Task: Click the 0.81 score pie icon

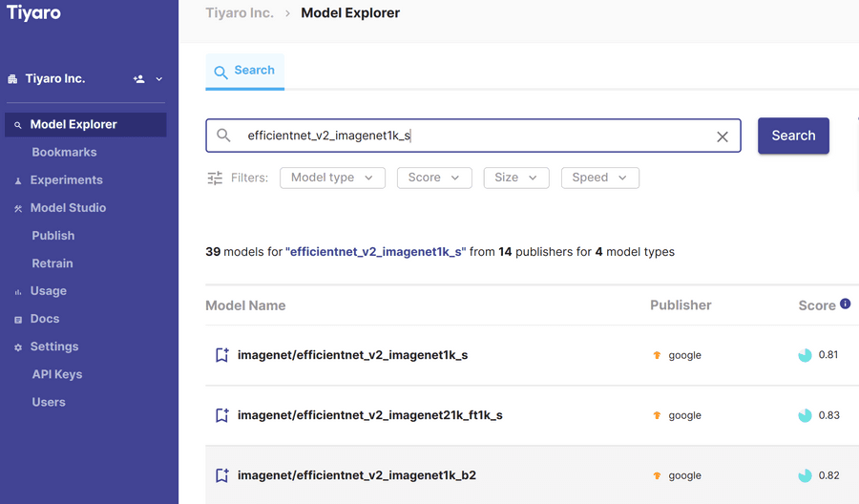Action: click(805, 355)
